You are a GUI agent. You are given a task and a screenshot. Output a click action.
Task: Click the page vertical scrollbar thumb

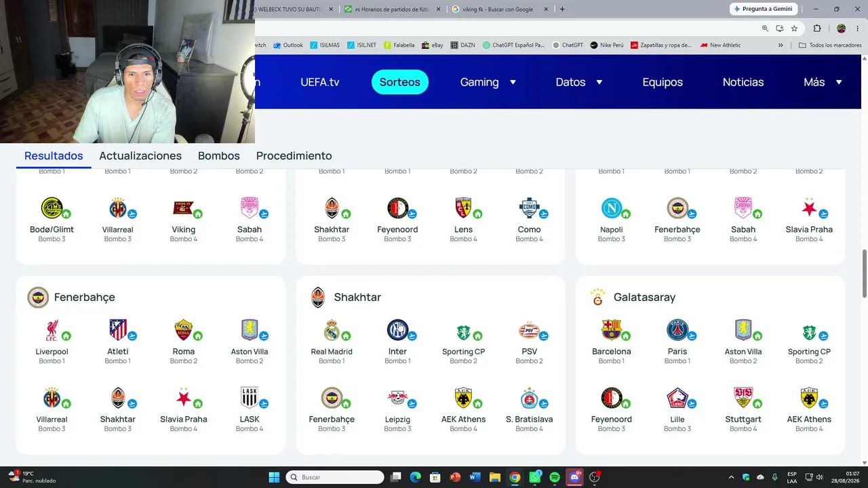pyautogui.click(x=864, y=272)
